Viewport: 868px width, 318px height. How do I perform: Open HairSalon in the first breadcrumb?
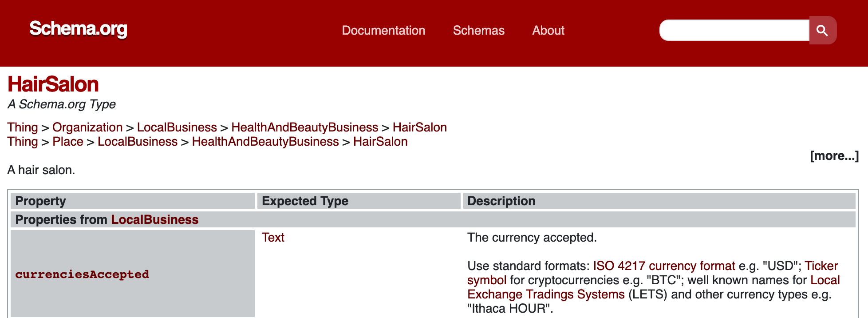419,127
